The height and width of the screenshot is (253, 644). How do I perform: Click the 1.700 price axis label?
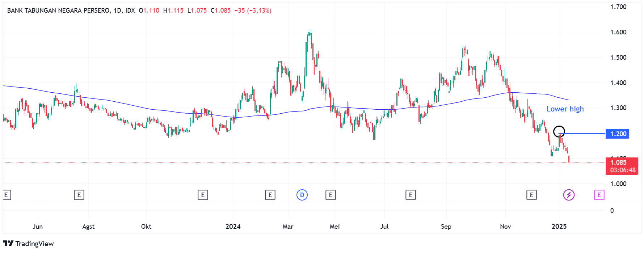pos(618,7)
